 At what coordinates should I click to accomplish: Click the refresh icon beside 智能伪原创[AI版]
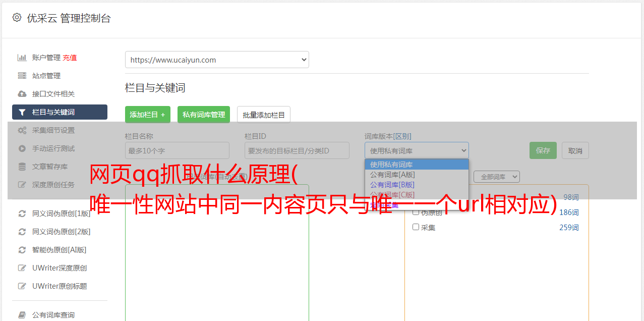[x=22, y=250]
